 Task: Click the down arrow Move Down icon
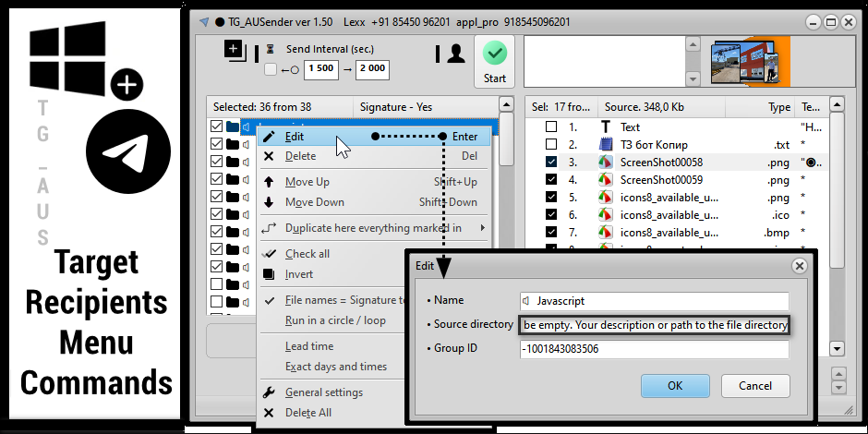point(269,202)
